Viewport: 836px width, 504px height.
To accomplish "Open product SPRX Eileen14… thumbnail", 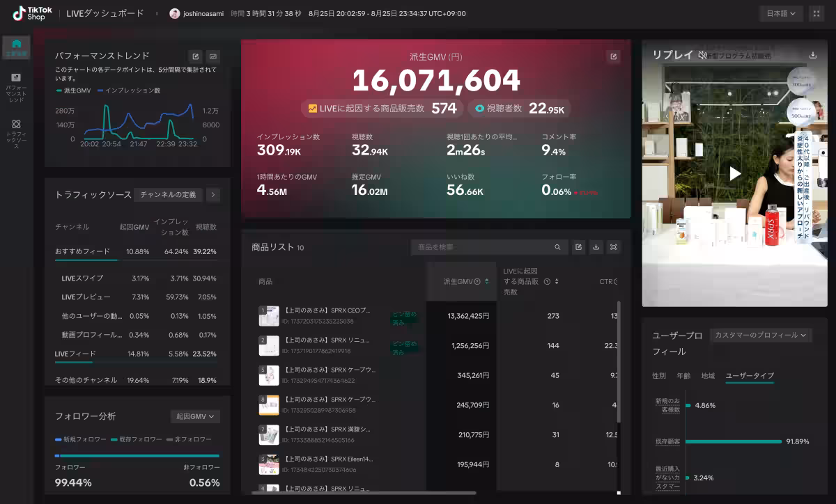I will (269, 465).
